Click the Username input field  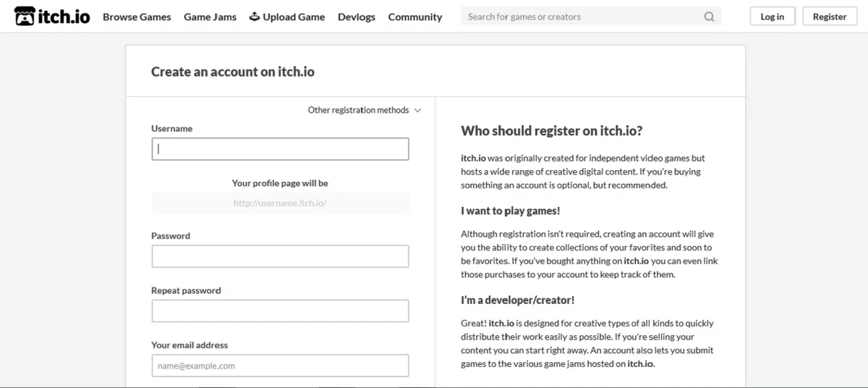click(x=280, y=149)
